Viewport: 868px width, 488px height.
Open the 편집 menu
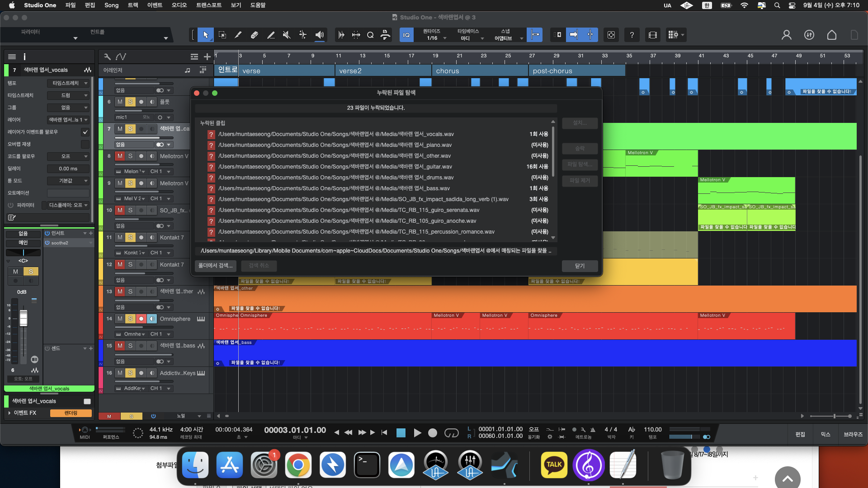click(x=90, y=5)
